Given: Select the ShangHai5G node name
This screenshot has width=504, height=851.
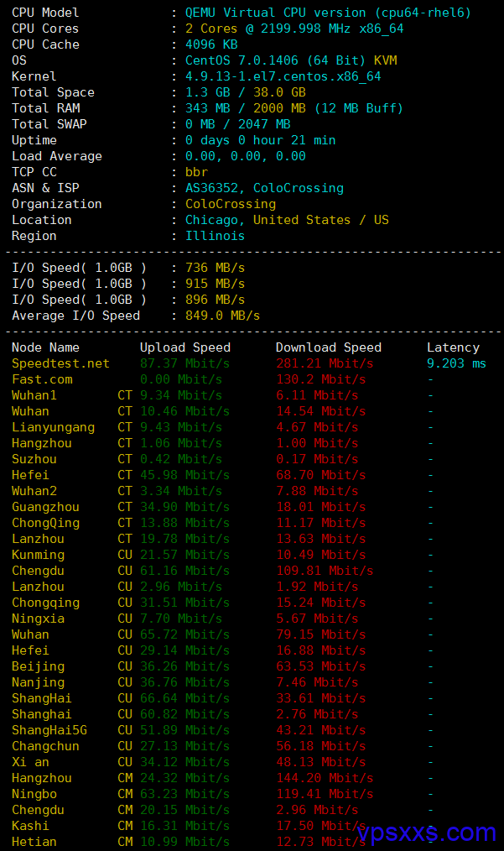Looking at the screenshot, I should click(49, 730).
